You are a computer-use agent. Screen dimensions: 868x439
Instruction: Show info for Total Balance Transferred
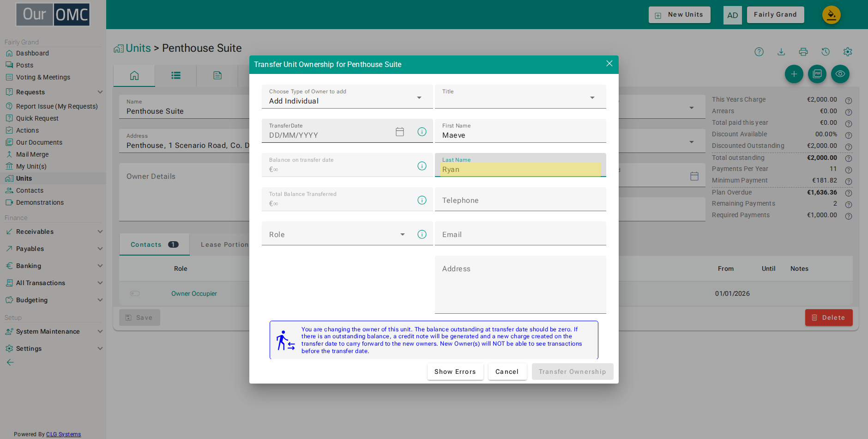[x=422, y=200]
